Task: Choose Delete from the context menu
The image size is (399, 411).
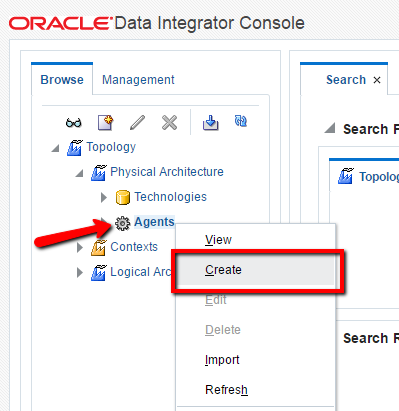Action: (255, 330)
